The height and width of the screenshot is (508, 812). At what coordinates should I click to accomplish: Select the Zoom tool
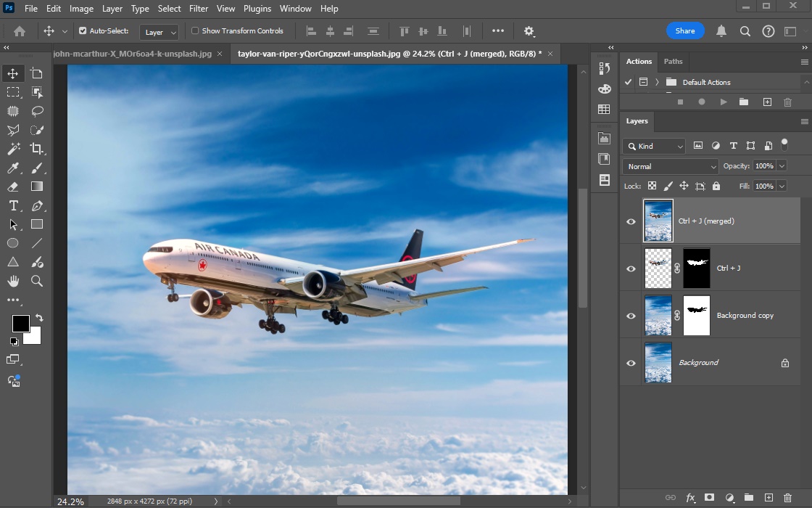tap(37, 281)
